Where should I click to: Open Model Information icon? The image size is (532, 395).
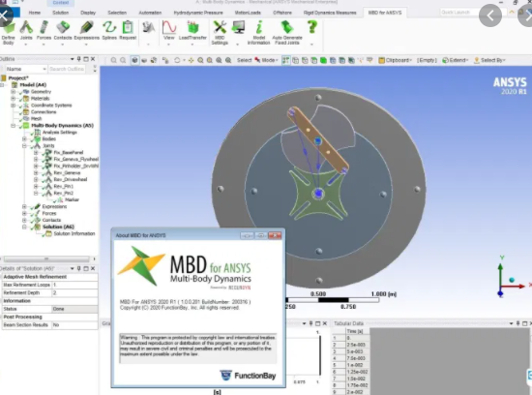pyautogui.click(x=259, y=28)
